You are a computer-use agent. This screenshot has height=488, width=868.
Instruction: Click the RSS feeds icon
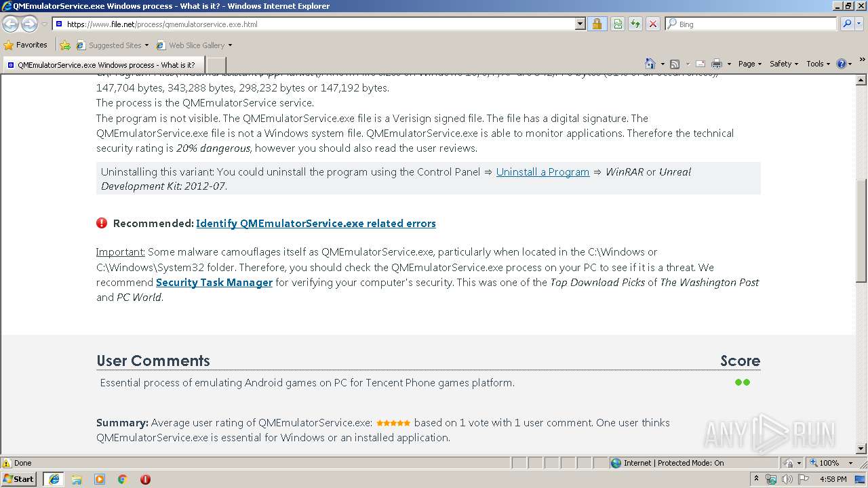(x=675, y=64)
